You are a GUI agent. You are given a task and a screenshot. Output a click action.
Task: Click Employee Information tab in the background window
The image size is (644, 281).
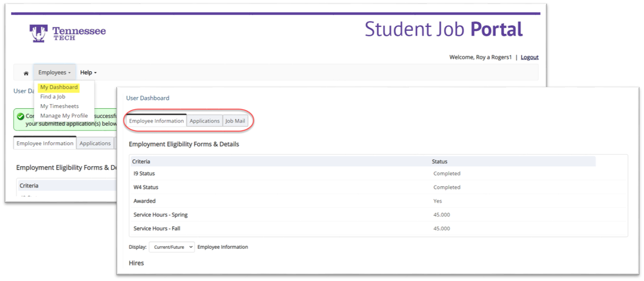tap(45, 143)
